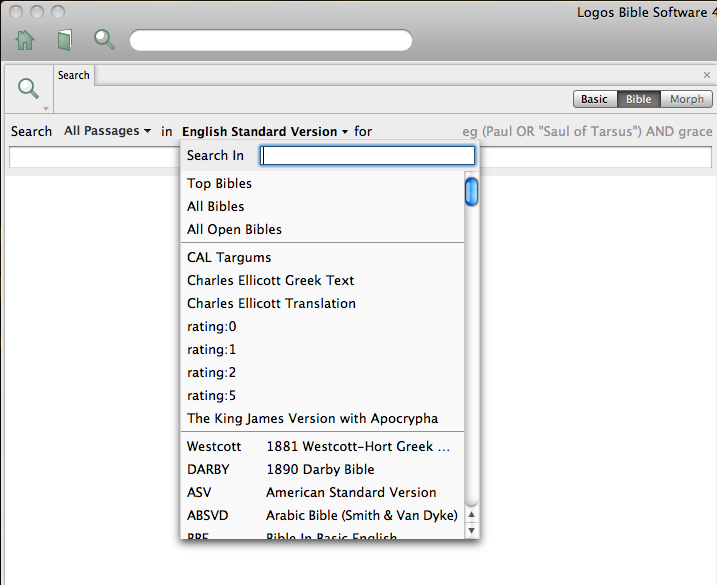This screenshot has height=585, width=717.
Task: Pick rating:1 from the list
Action: [322, 349]
